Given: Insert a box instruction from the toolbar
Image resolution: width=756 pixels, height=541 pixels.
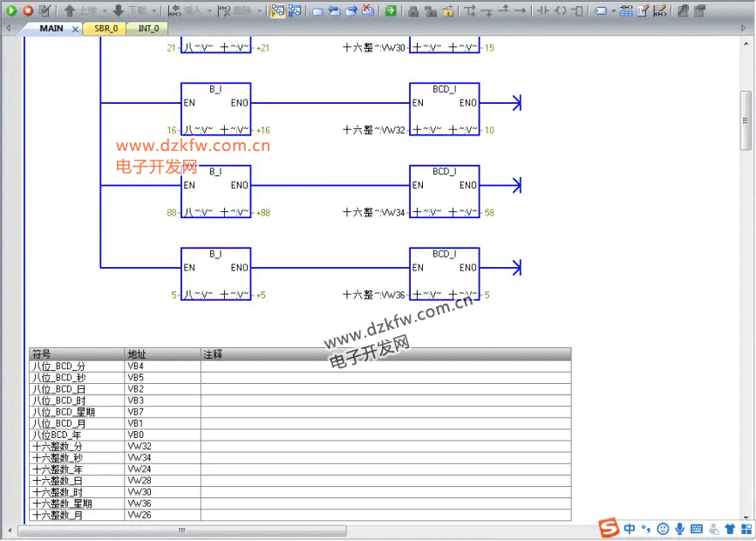Looking at the screenshot, I should pos(576,10).
